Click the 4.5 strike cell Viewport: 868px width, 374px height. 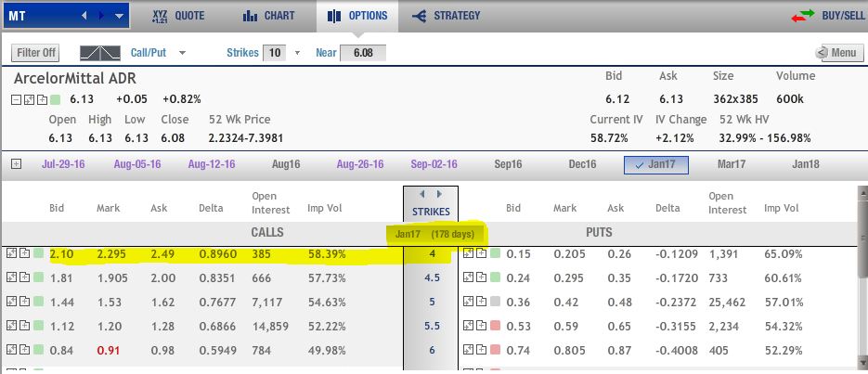tap(432, 277)
